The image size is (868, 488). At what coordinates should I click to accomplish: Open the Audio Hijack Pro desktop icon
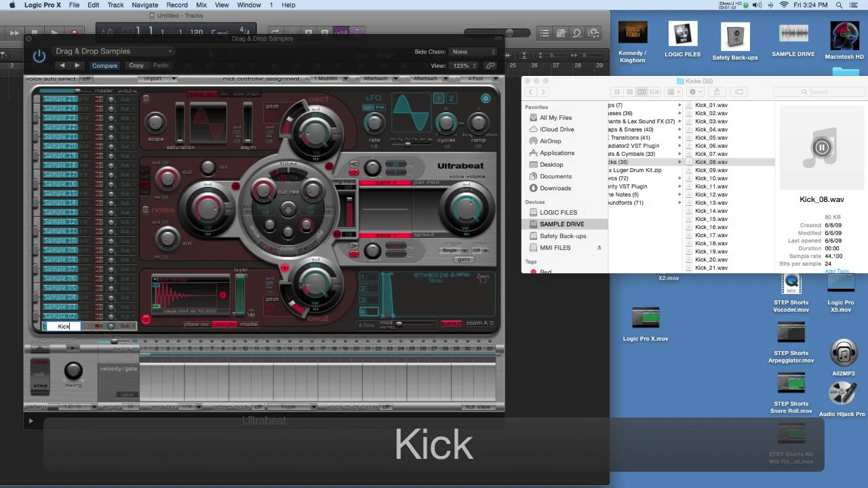[x=842, y=394]
